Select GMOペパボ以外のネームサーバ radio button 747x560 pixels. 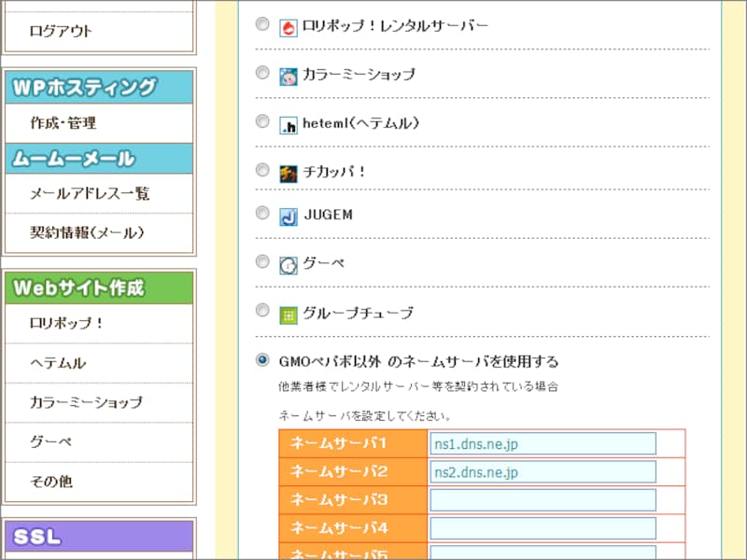(x=262, y=359)
